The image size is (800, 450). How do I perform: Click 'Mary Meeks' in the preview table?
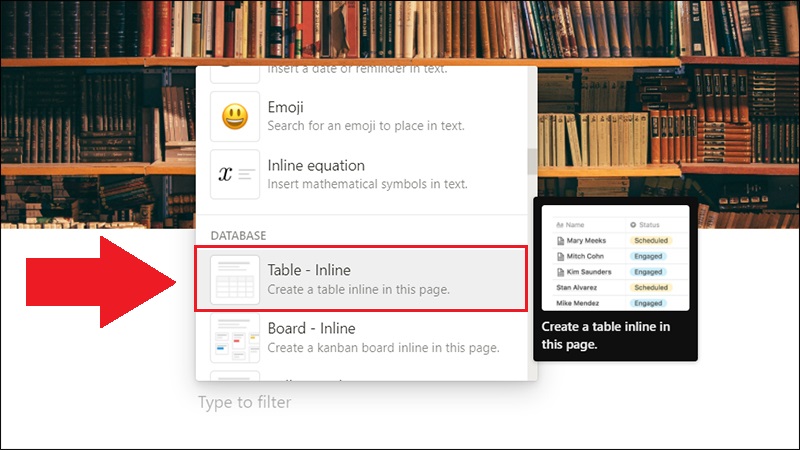coord(586,240)
